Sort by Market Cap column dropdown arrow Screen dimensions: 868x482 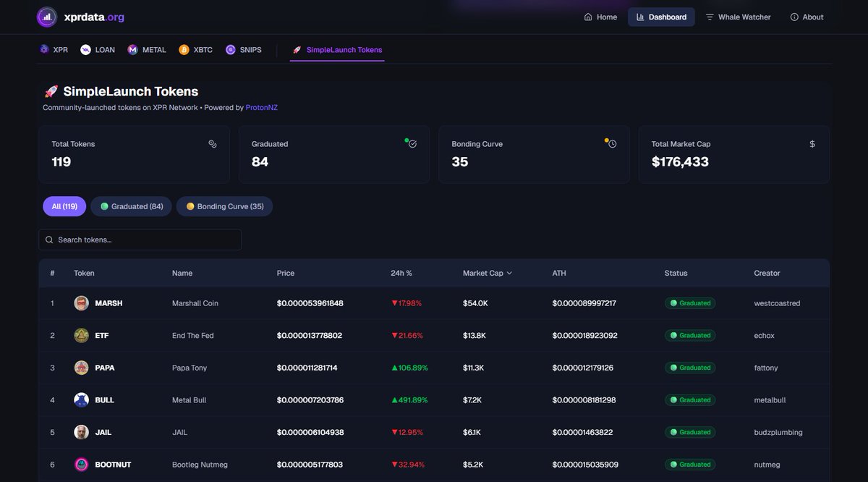pyautogui.click(x=509, y=273)
